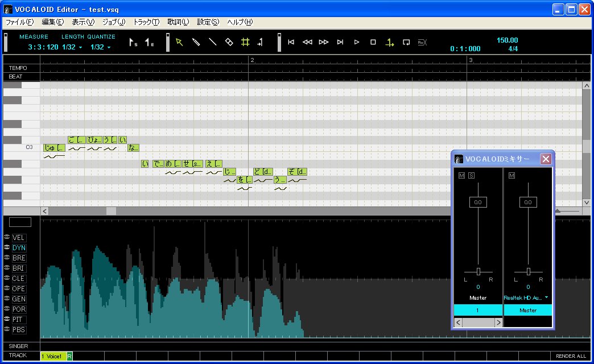This screenshot has width=594, height=364.
Task: Select the end marker flag tool
Action: pos(150,43)
